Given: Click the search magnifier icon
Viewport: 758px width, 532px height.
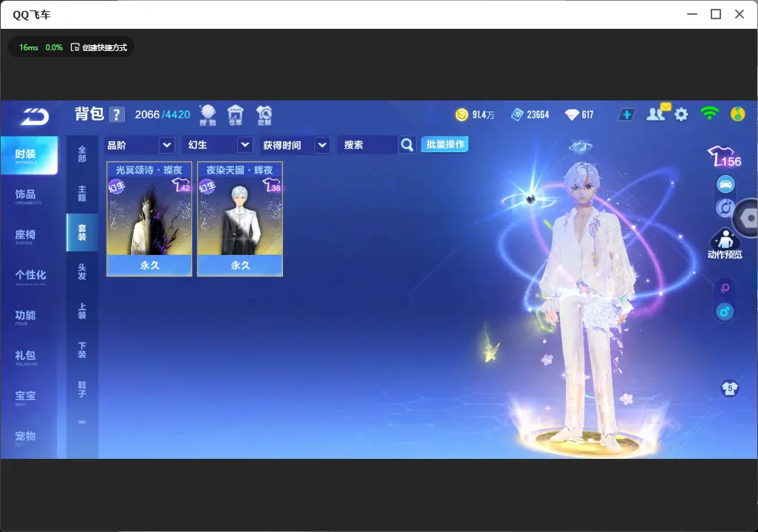Looking at the screenshot, I should tap(407, 145).
